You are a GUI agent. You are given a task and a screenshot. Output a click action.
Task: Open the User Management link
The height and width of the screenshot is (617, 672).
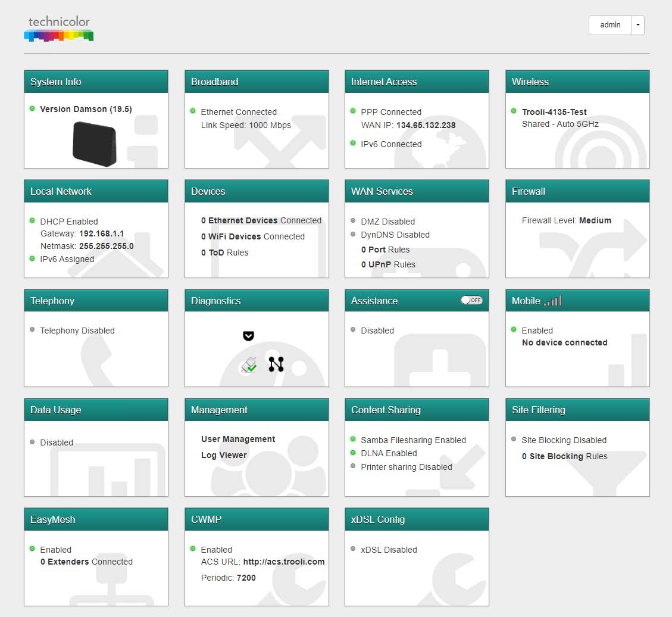pos(238,439)
